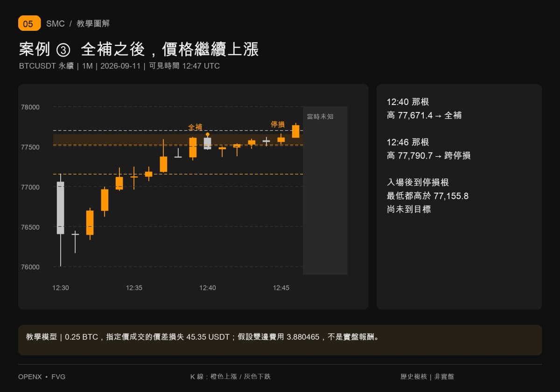
Task: Select the SMC breadcrumb label
Action: pos(56,24)
